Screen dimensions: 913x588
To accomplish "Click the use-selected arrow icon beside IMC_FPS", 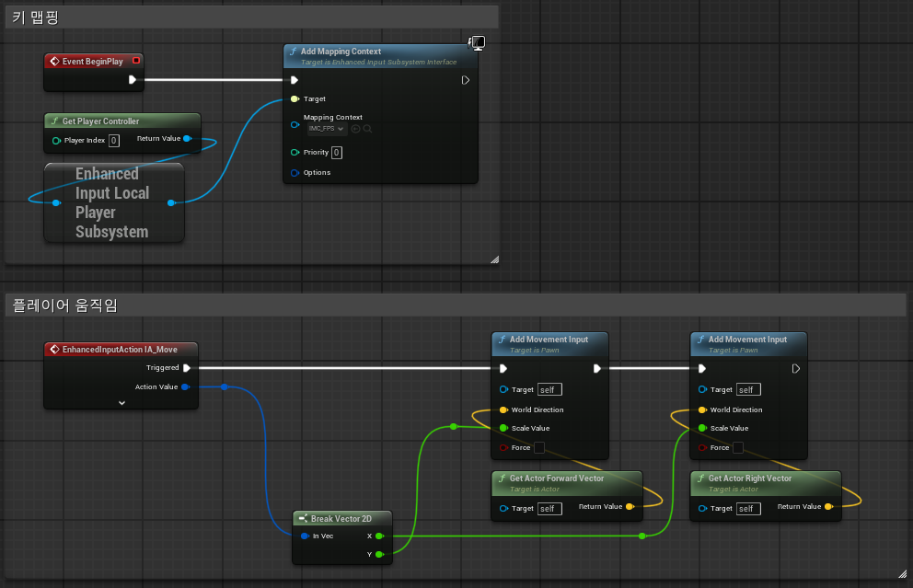I will 355,129.
